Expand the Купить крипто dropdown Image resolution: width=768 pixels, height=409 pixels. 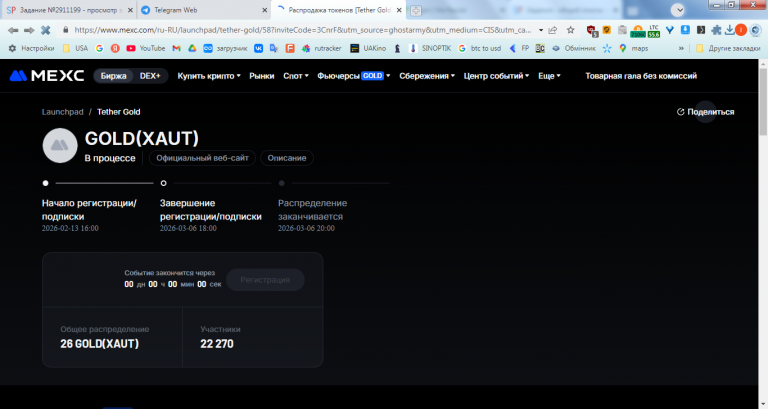[209, 76]
